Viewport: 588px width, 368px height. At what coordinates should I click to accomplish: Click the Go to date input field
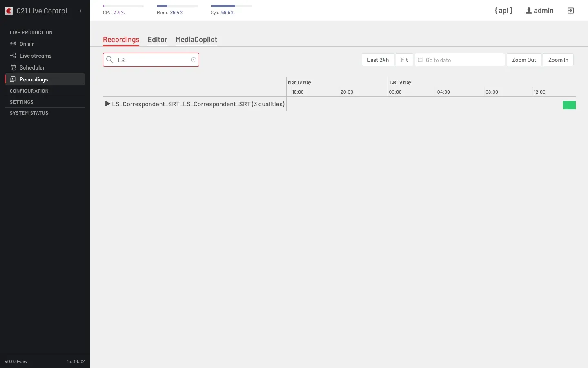460,60
